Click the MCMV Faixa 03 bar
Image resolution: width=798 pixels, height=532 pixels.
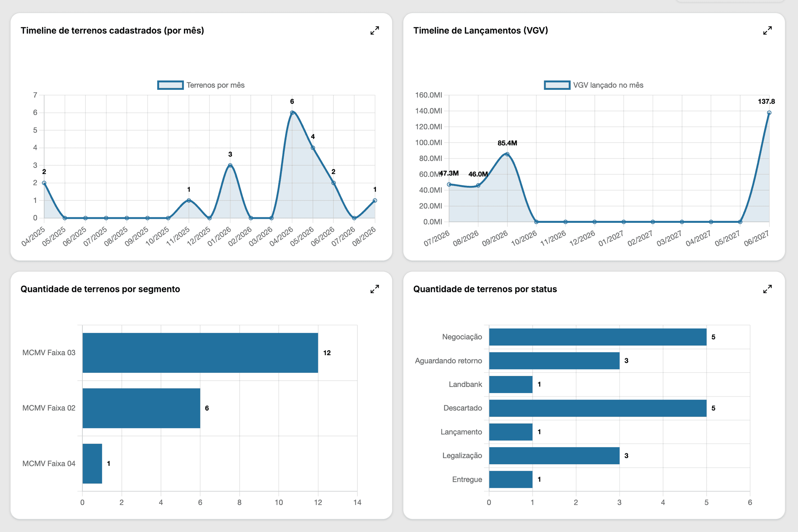point(200,353)
